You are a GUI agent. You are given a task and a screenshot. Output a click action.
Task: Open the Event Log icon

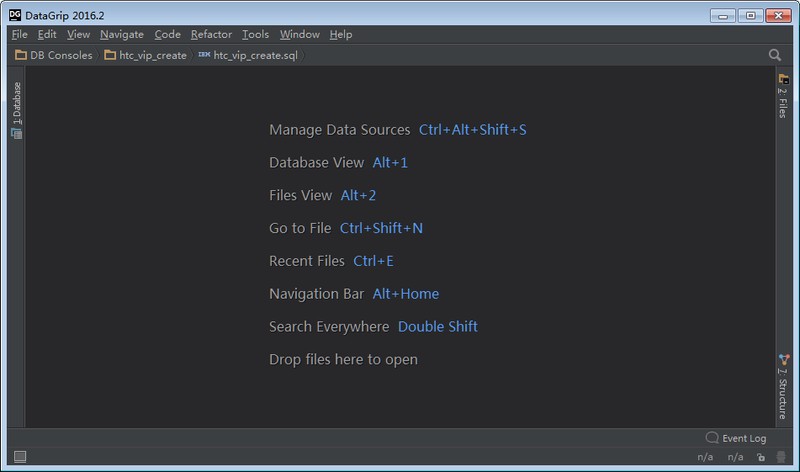pyautogui.click(x=712, y=437)
